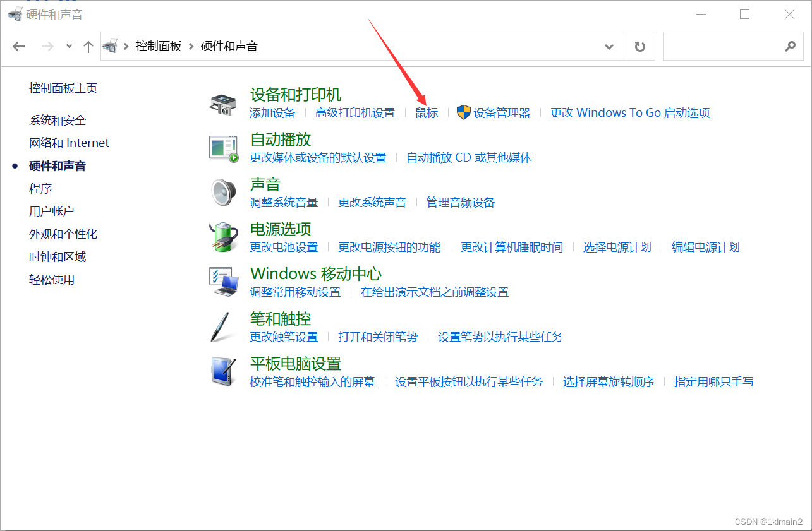Click the Power Options battery icon
Image resolution: width=812 pixels, height=531 pixels.
coord(223,237)
